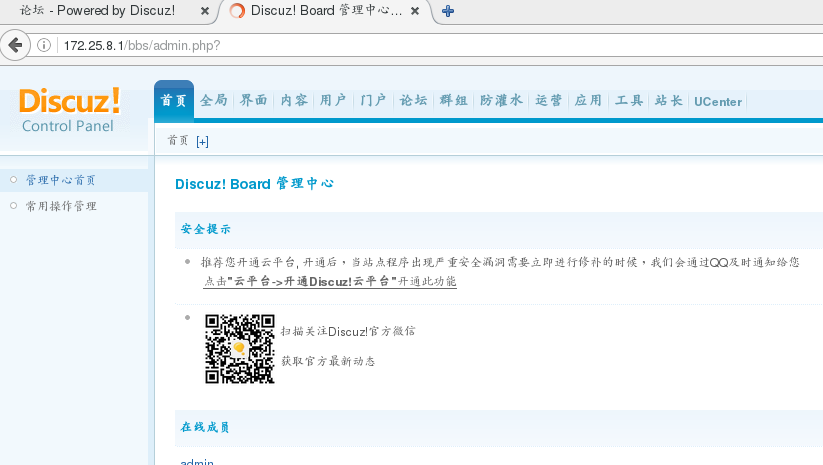The height and width of the screenshot is (465, 823).
Task: Open the 群组 menu
Action: [x=453, y=100]
